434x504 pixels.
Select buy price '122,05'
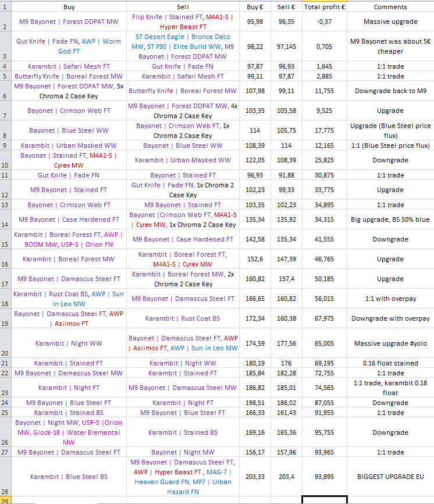point(255,160)
